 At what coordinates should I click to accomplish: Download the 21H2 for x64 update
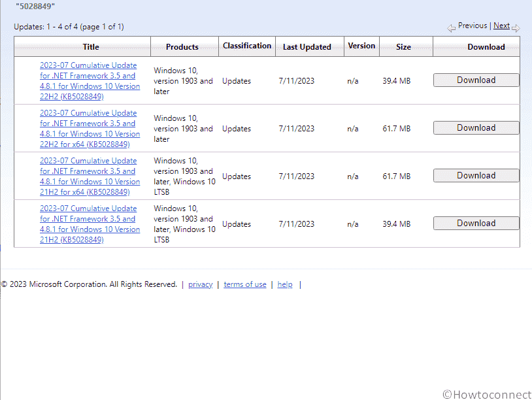(476, 176)
